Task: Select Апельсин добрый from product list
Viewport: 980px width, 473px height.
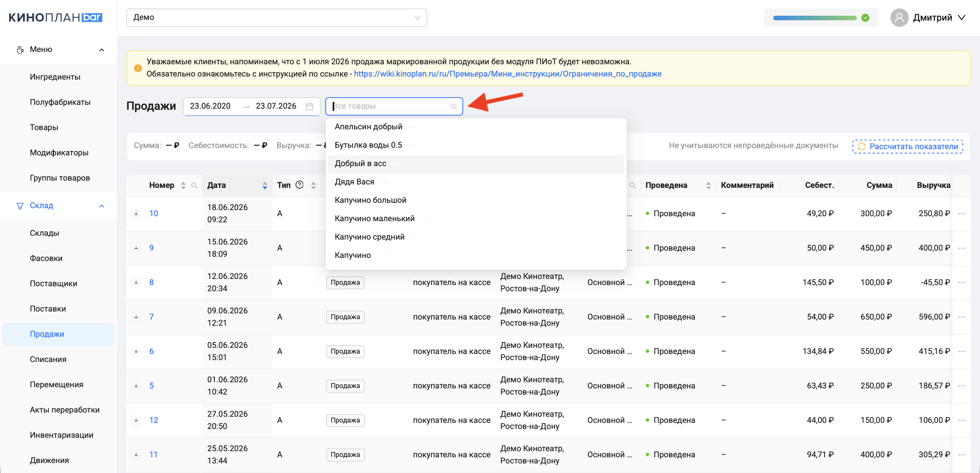Action: click(476, 127)
